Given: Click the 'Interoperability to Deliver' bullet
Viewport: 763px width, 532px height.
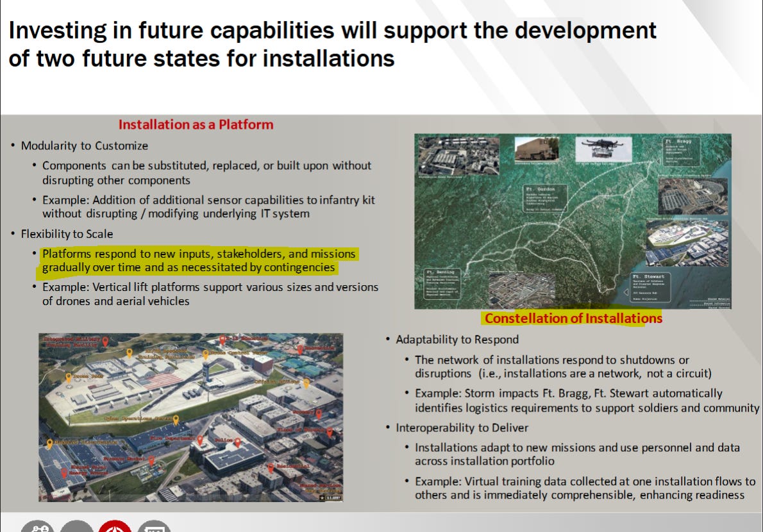Looking at the screenshot, I should tap(462, 428).
